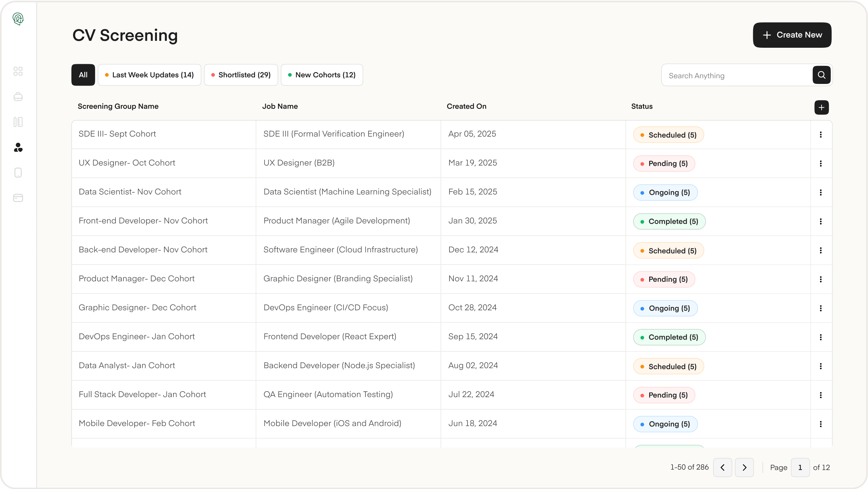
Task: Sort by Job Name column header
Action: tap(280, 106)
